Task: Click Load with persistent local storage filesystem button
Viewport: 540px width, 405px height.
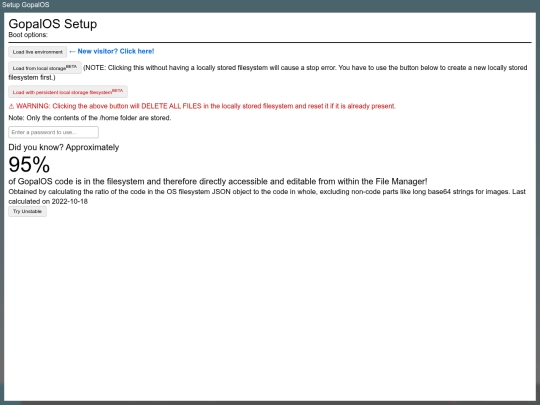Action: (x=68, y=92)
